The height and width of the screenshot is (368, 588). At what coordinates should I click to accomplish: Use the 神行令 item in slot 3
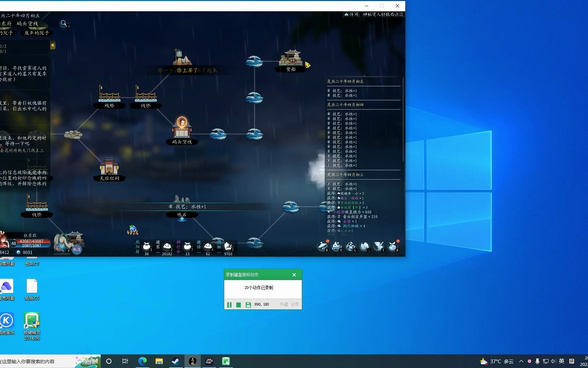[x=187, y=246]
